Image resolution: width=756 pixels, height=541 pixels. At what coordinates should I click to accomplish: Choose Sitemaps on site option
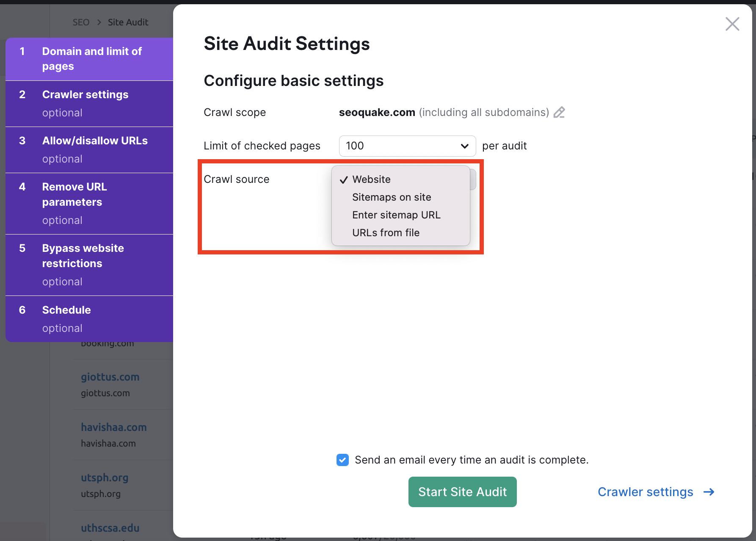(x=401, y=197)
